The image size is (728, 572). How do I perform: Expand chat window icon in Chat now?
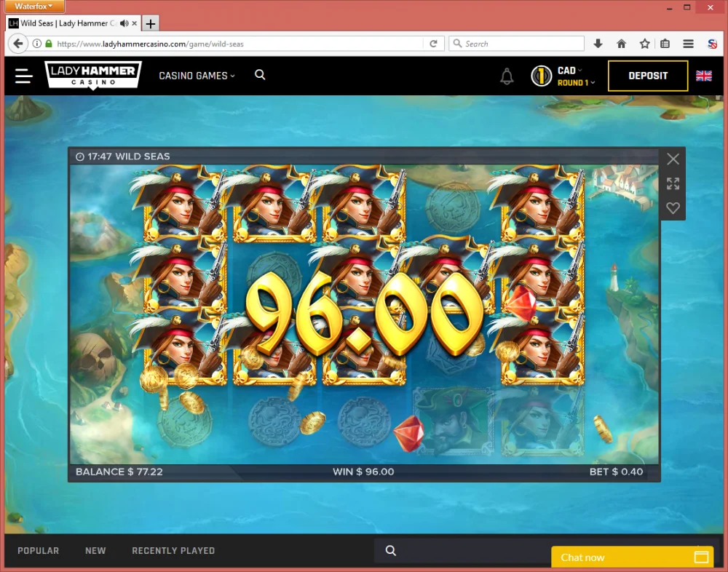pyautogui.click(x=701, y=557)
